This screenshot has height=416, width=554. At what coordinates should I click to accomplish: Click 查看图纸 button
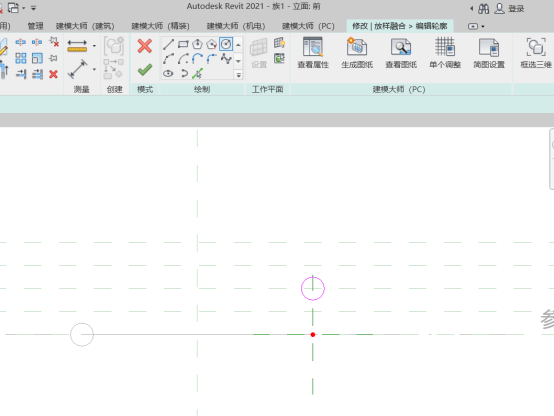401,53
